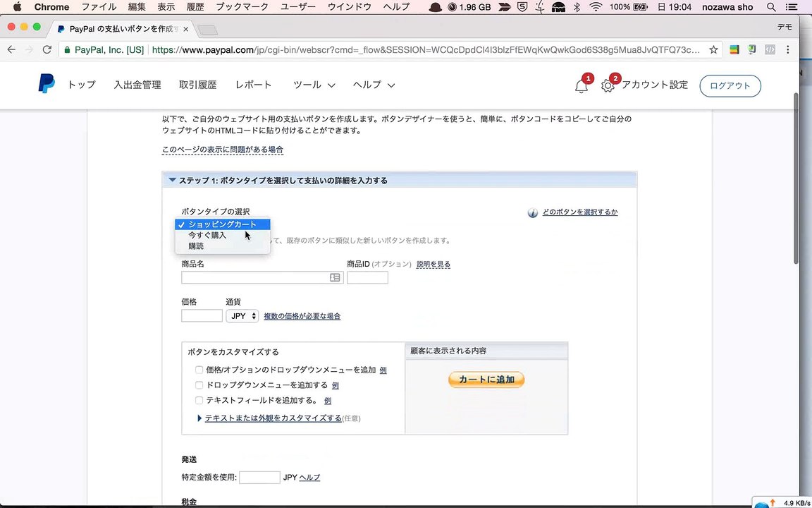The image size is (812, 508).
Task: Open the notifications bell icon
Action: (581, 86)
